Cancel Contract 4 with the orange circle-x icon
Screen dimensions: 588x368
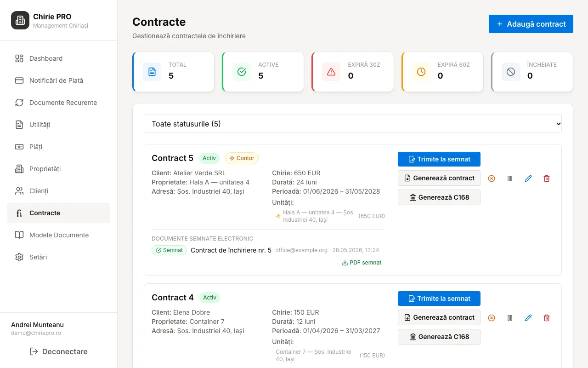point(492,318)
